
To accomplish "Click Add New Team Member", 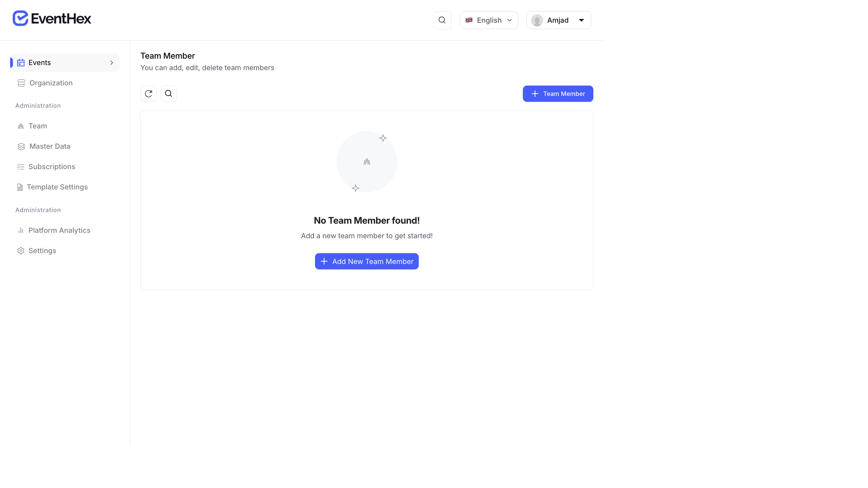I will click(367, 261).
